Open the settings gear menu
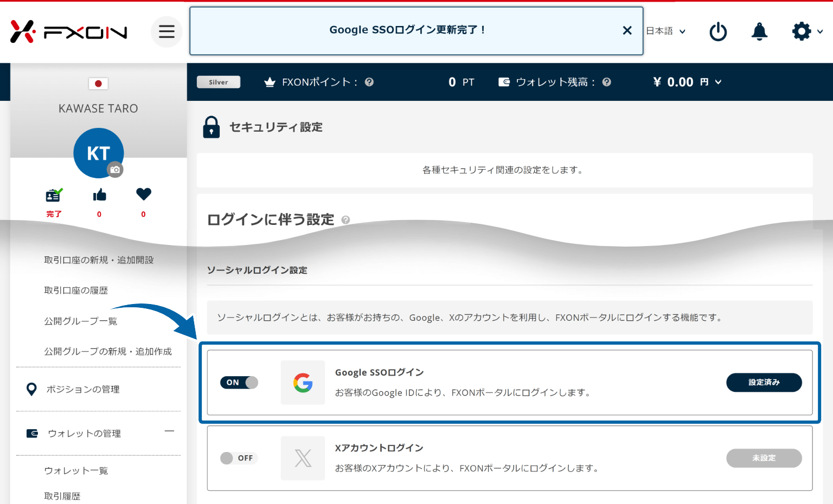The height and width of the screenshot is (504, 833). coord(802,31)
